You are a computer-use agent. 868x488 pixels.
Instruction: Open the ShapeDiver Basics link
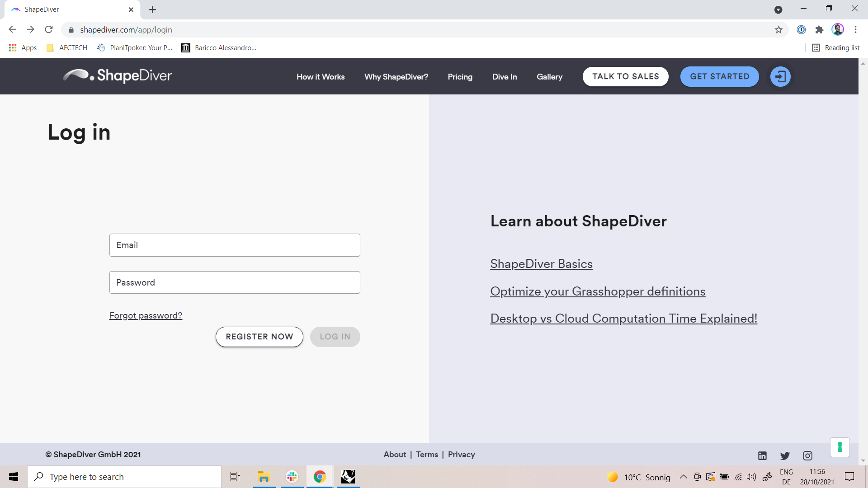coord(541,264)
